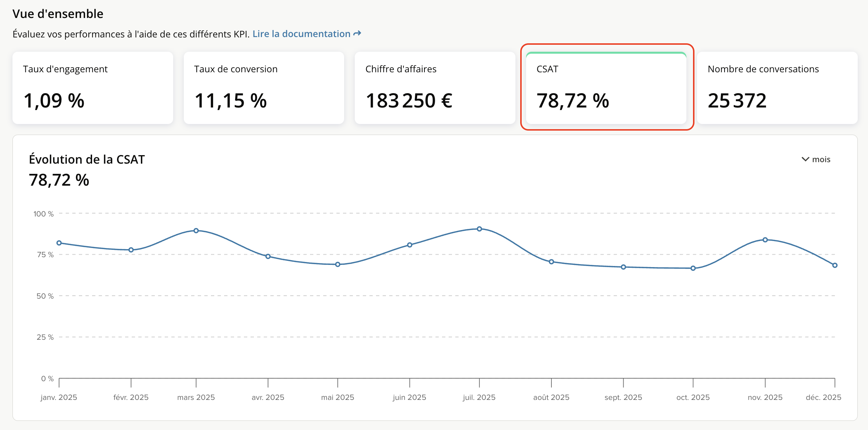Click the avr. 2025 data point

pyautogui.click(x=268, y=256)
